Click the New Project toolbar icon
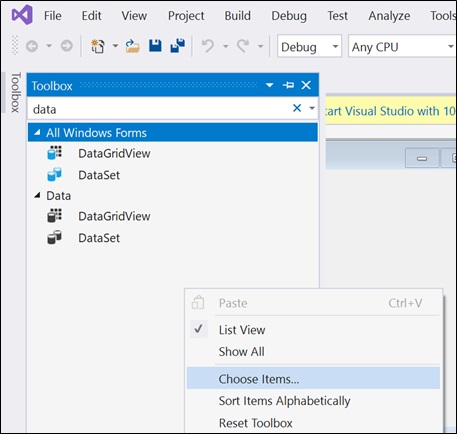 tap(98, 46)
